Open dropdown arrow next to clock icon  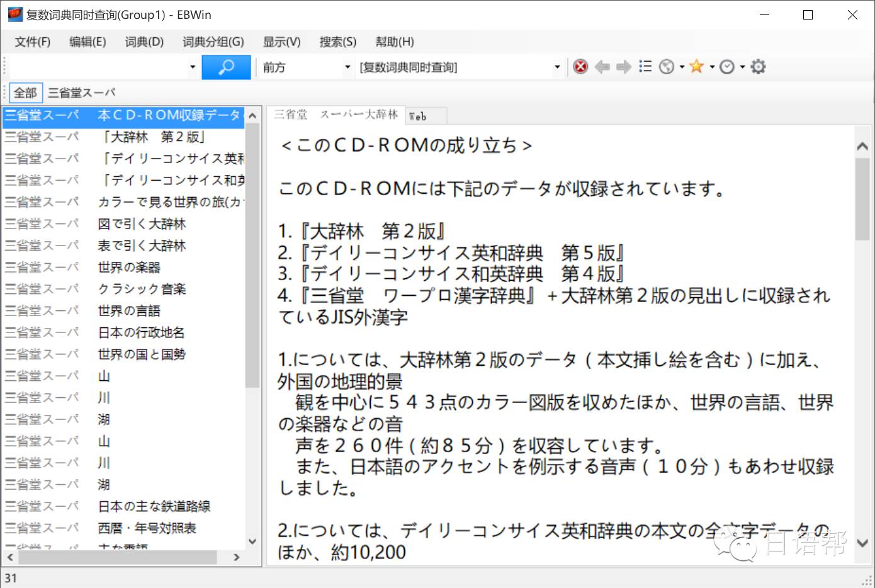click(x=742, y=67)
